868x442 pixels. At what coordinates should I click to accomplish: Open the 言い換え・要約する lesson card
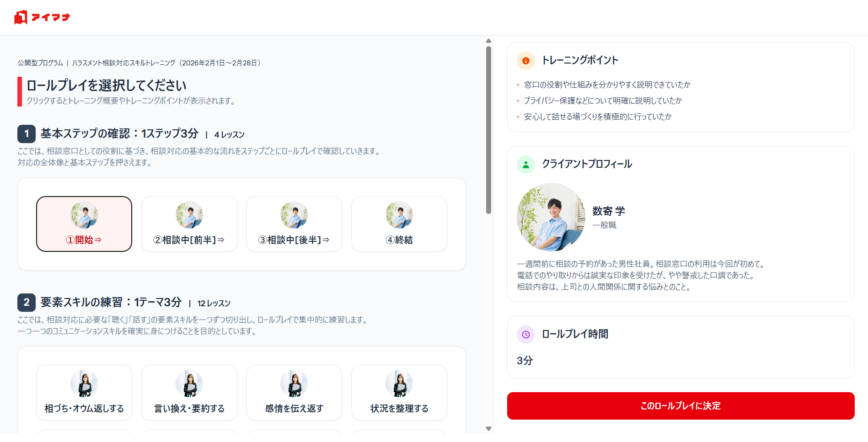tap(189, 393)
